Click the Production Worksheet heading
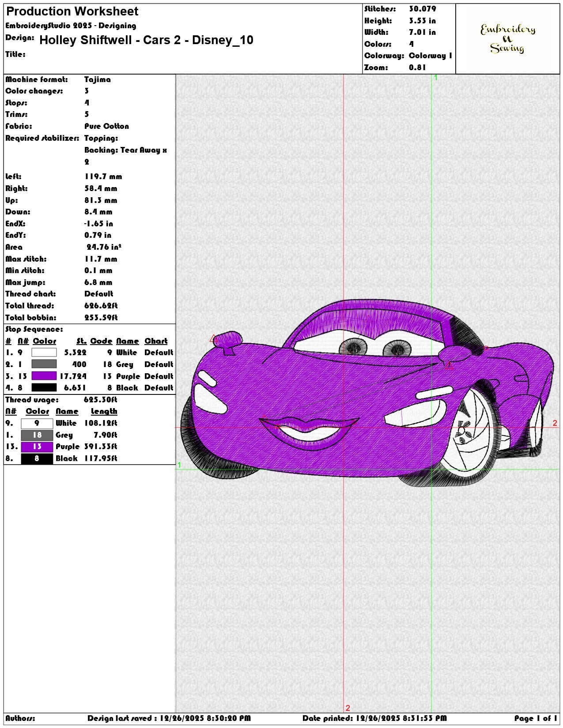This screenshot has height=728, width=563. click(x=72, y=11)
